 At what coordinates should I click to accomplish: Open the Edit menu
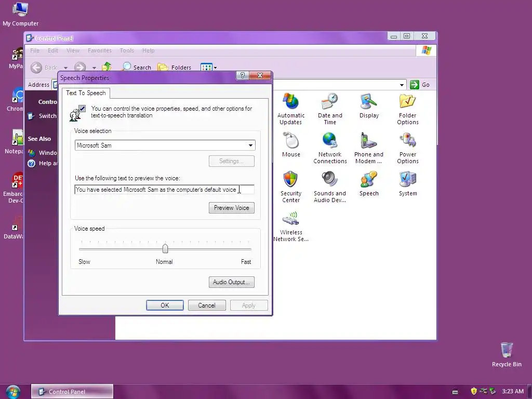click(x=52, y=50)
